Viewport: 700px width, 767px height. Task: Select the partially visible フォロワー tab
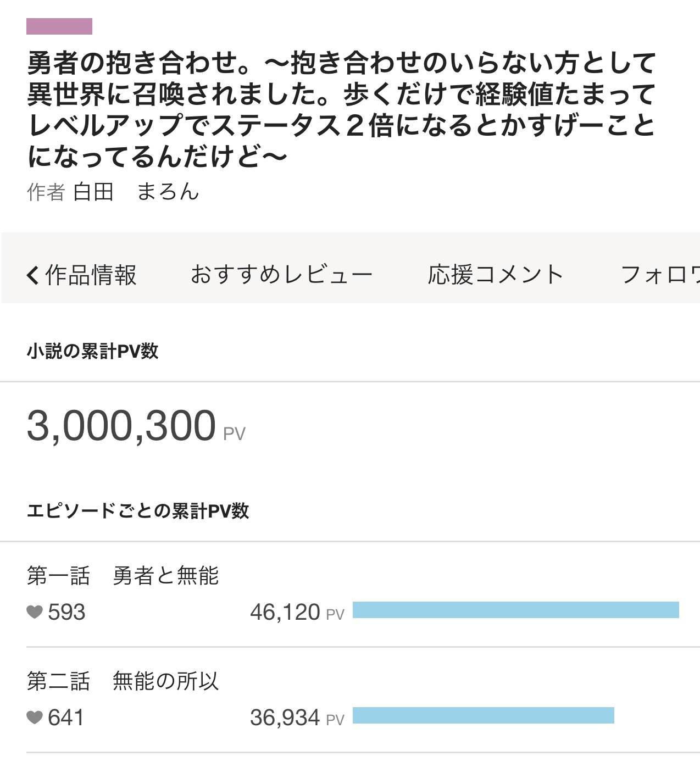click(659, 275)
